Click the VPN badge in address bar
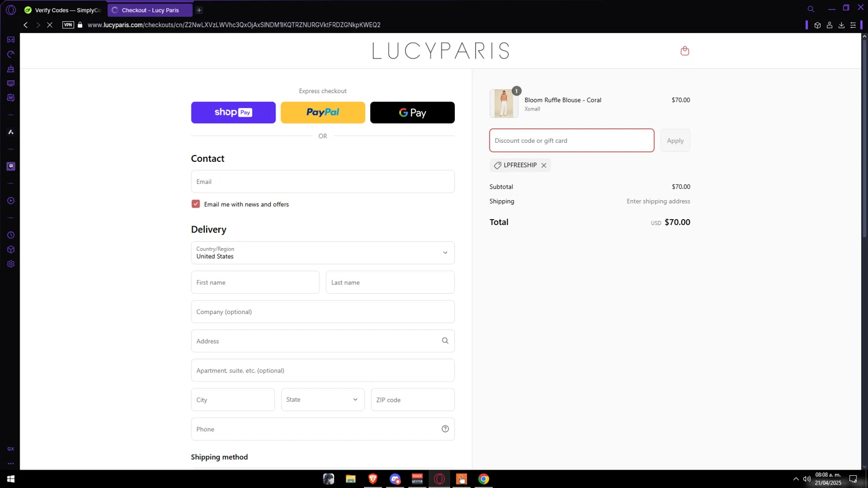Viewport: 868px width, 488px height. [x=68, y=25]
